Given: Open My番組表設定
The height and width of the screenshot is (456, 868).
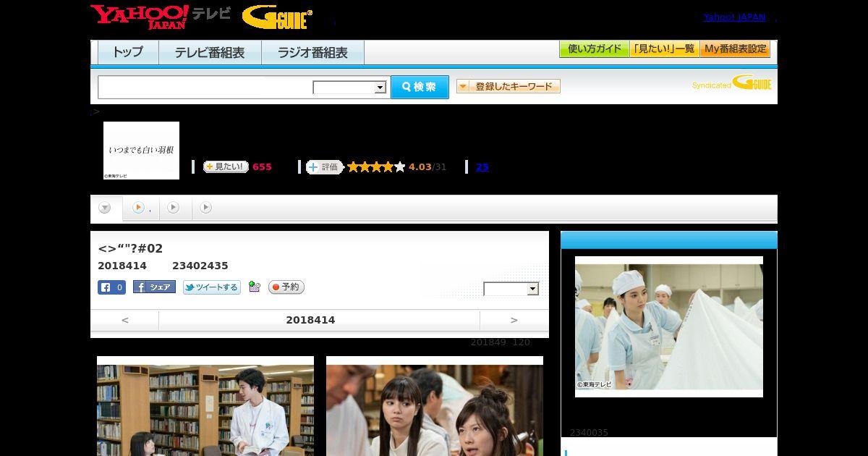Looking at the screenshot, I should click(735, 49).
